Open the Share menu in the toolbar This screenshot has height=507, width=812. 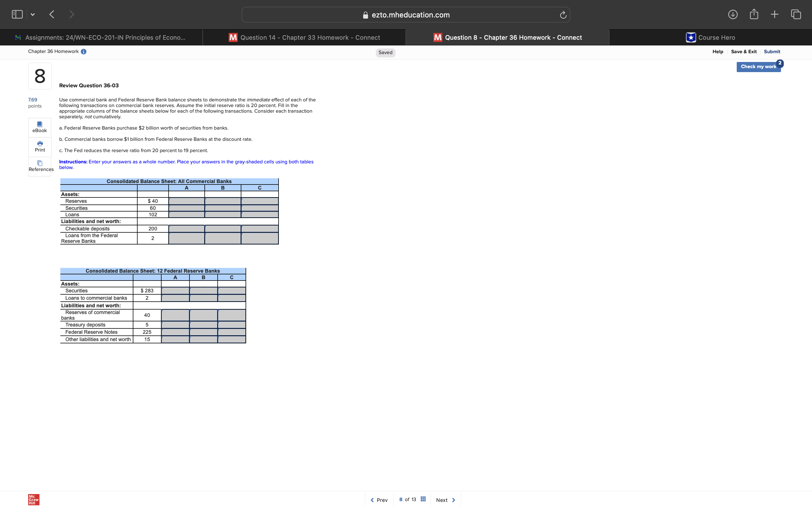pos(754,14)
